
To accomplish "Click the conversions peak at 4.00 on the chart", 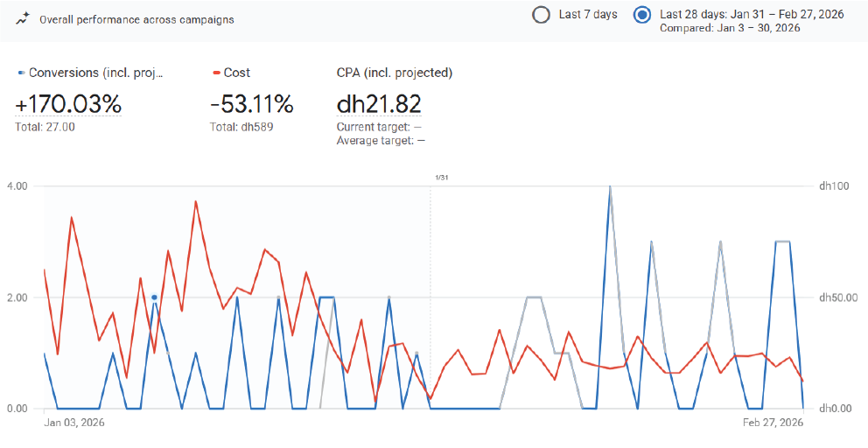I will coord(610,186).
